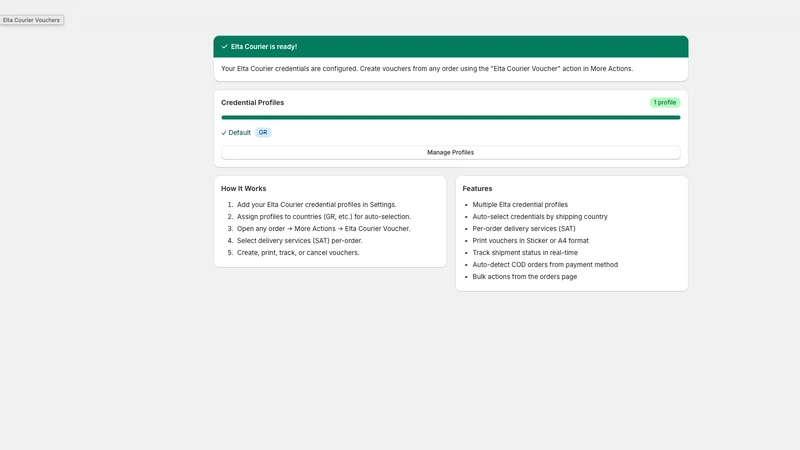Click feature 'Auto-detect COD orders from payment method'
This screenshot has height=450, width=800.
(545, 265)
